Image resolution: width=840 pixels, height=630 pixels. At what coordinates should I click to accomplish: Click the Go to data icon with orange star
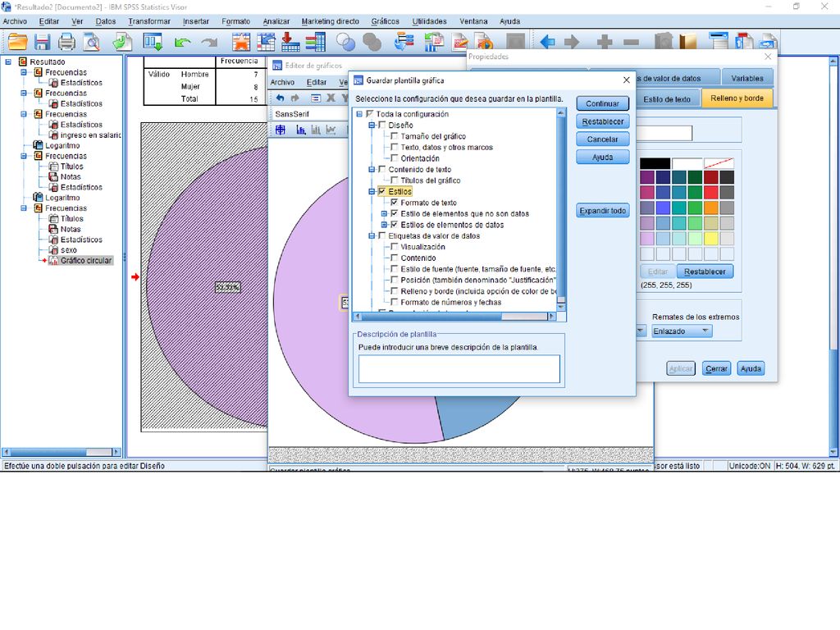tap(240, 42)
